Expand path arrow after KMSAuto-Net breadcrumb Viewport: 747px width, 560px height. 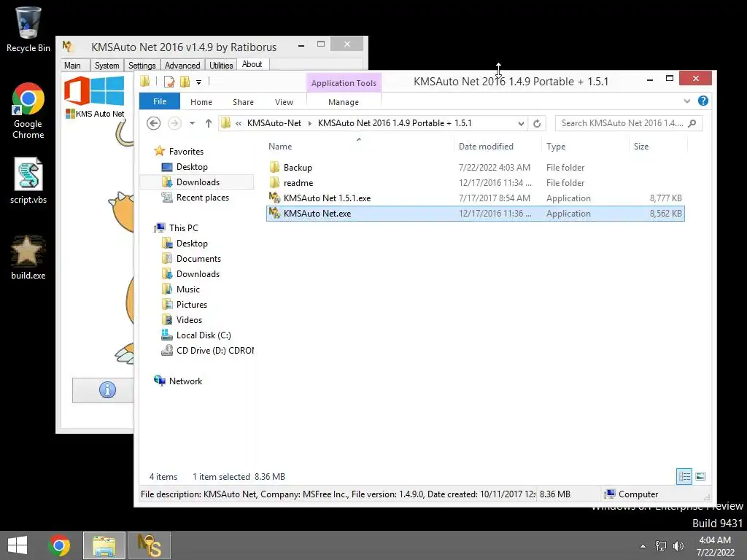[309, 123]
